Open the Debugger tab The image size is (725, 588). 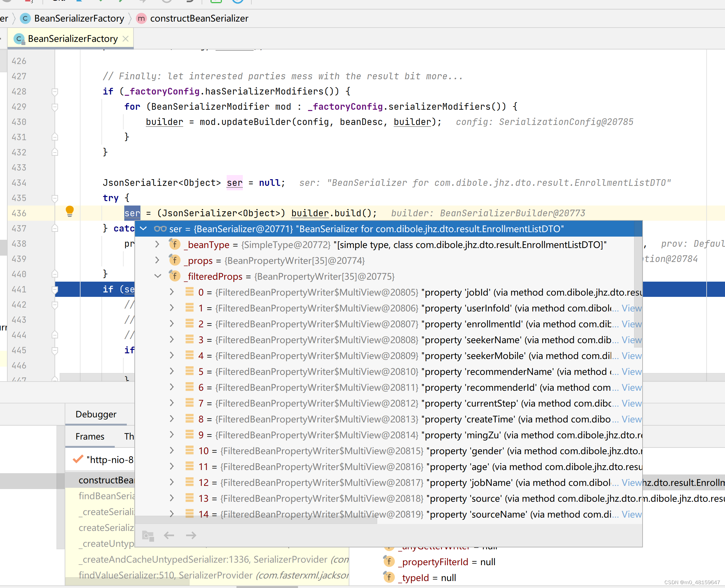(x=96, y=414)
